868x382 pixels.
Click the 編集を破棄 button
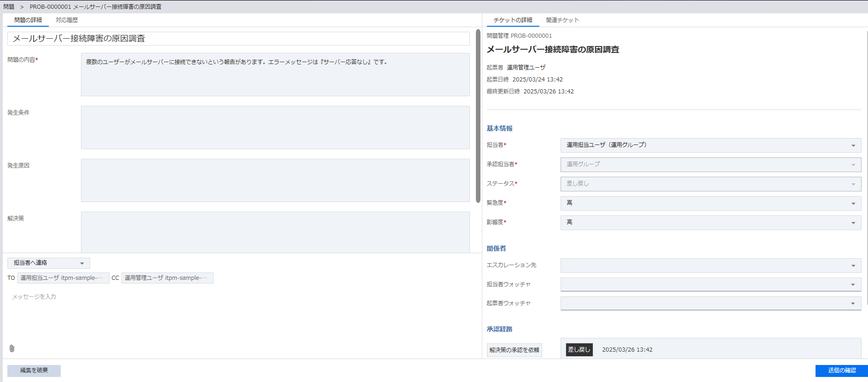point(34,370)
